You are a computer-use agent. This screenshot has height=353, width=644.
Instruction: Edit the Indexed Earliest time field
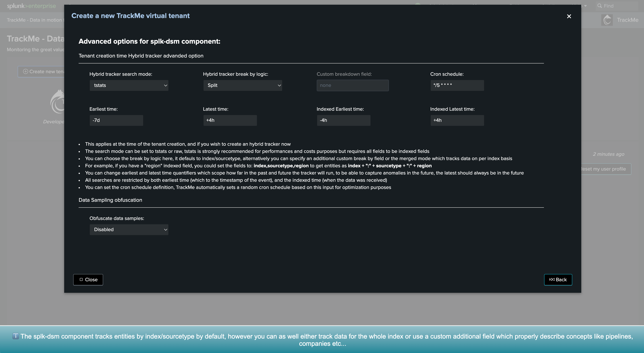tap(343, 120)
